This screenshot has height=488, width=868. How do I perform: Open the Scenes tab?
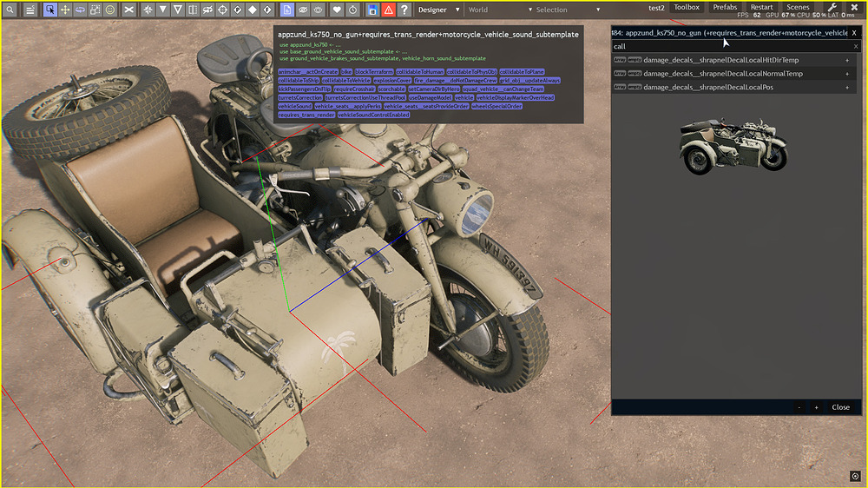[x=798, y=7]
